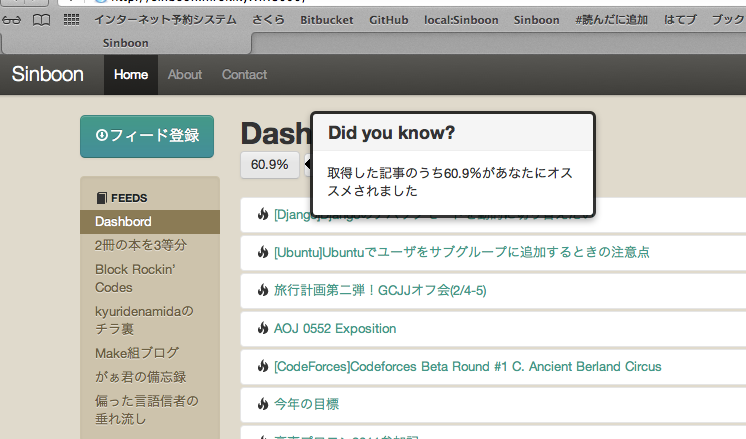Screen dimensions: 746x439
Task: Open Codeforces Beta Round #1 article
Action: point(468,367)
